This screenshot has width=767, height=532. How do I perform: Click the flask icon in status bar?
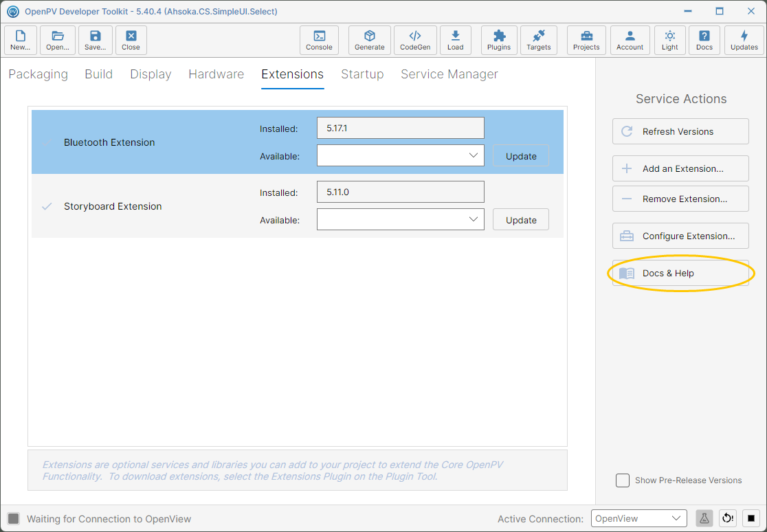(x=704, y=518)
